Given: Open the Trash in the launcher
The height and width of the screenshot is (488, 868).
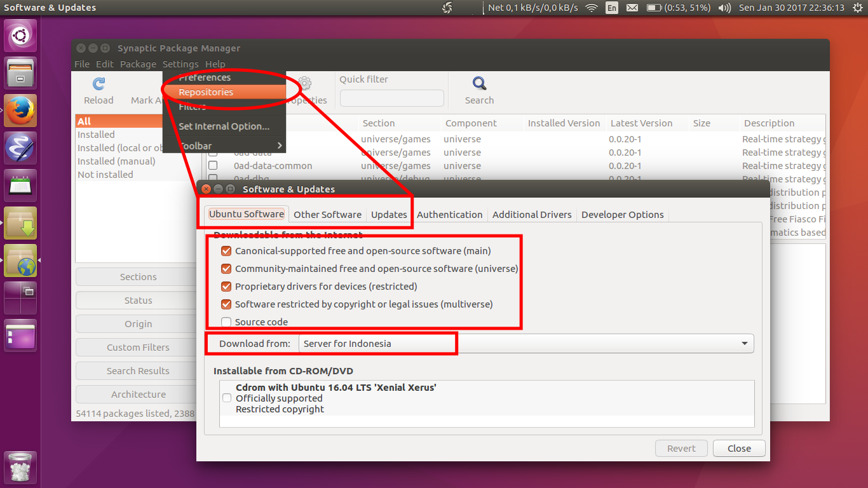Looking at the screenshot, I should point(20,468).
